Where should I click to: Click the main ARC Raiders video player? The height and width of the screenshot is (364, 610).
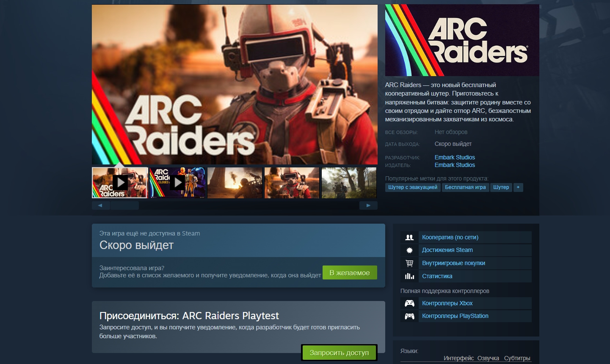[235, 85]
